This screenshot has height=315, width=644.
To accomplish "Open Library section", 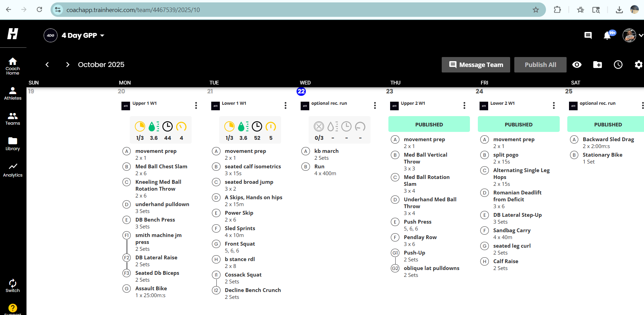I will point(13,144).
